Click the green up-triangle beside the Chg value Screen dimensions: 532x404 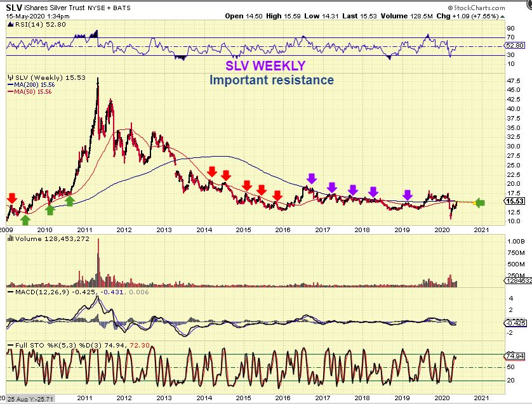click(x=502, y=16)
